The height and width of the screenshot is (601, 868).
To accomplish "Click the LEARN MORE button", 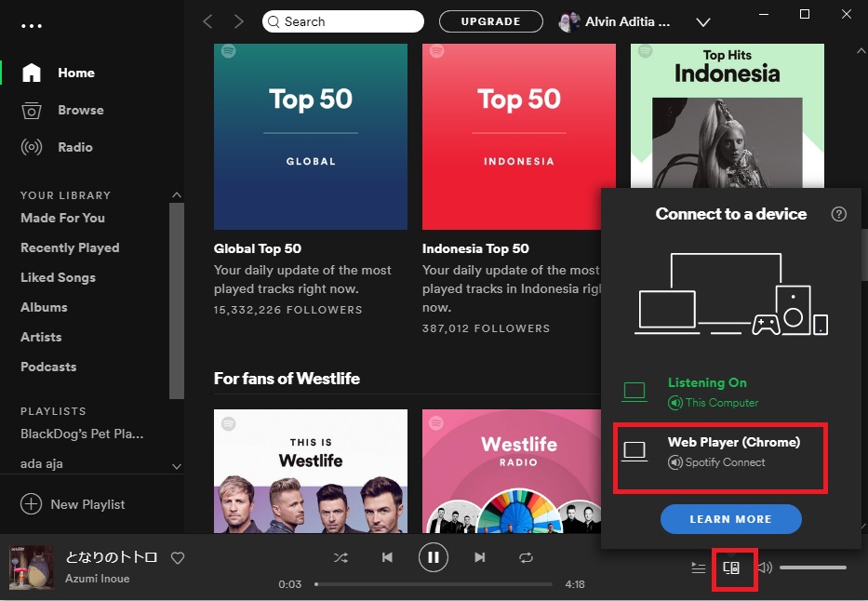I will coord(730,519).
